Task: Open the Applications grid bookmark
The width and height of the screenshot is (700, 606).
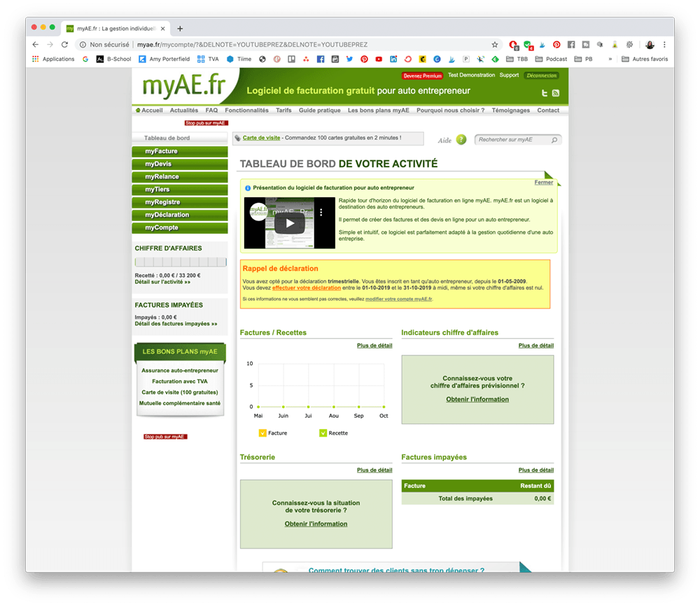Action: [x=53, y=59]
